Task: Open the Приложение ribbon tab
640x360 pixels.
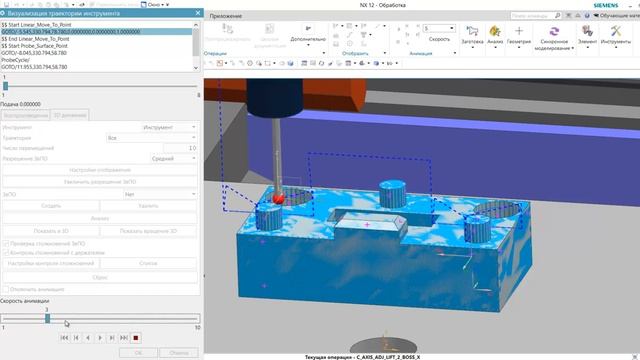Action: (226, 16)
